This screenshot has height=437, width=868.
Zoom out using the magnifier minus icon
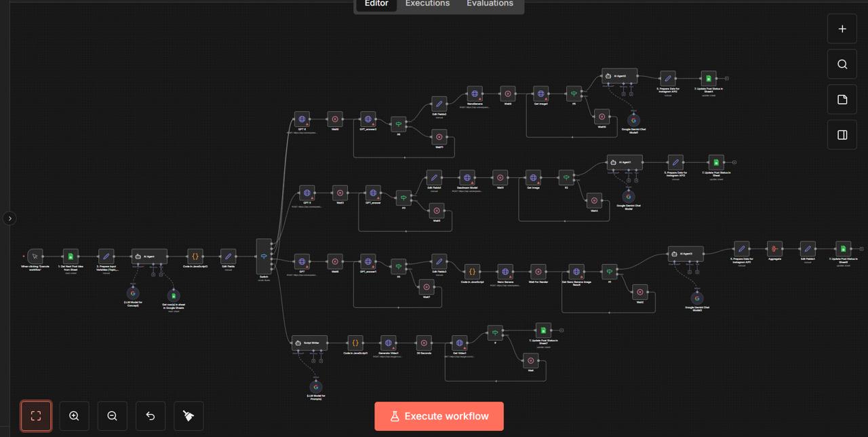pyautogui.click(x=112, y=416)
